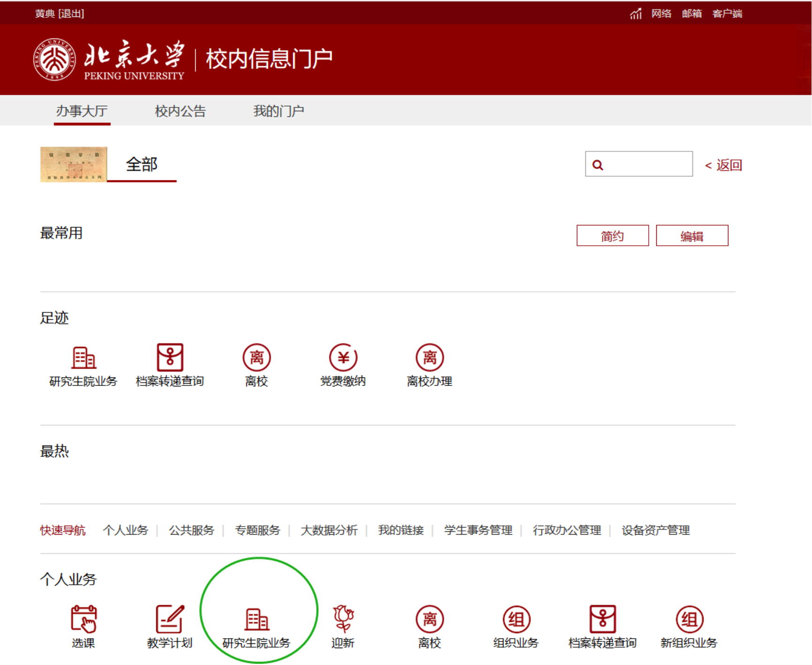This screenshot has height=665, width=812.
Task: Jump to 公共服务 in quick navigation
Action: [x=191, y=530]
